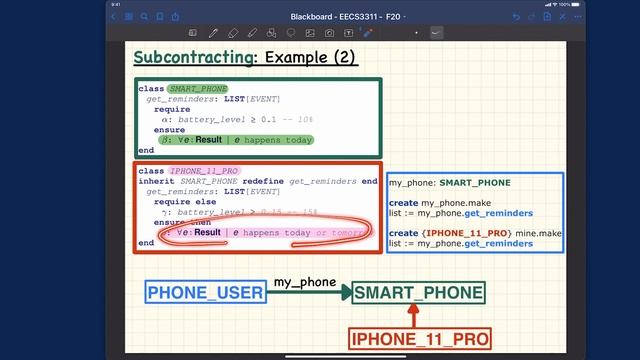Tap the battery indicator in status bar
This screenshot has width=640, height=360.
(576, 4)
